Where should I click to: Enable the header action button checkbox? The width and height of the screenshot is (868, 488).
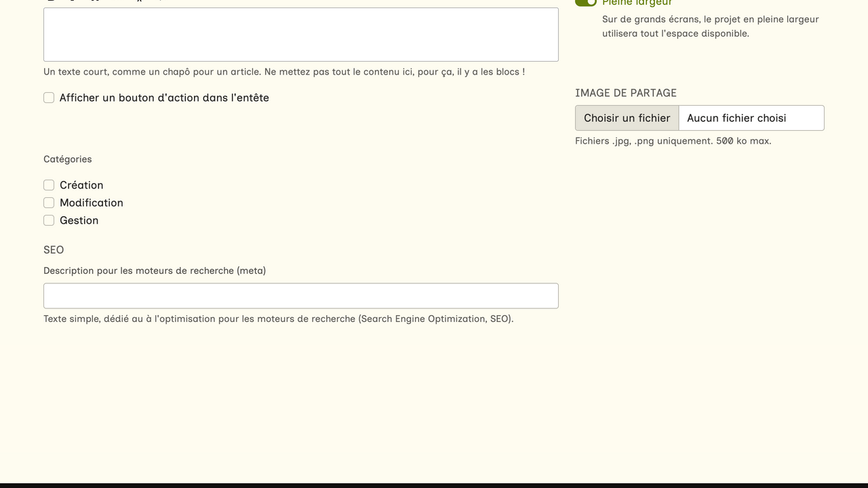tap(49, 98)
